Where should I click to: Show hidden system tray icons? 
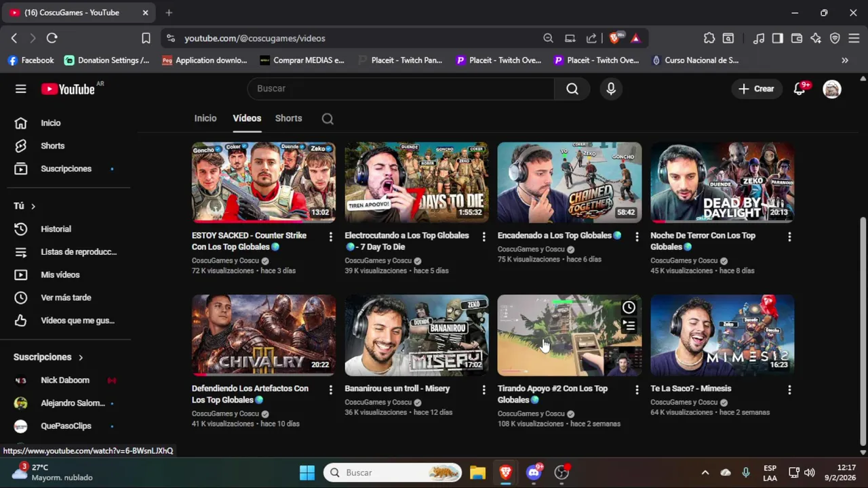(705, 472)
